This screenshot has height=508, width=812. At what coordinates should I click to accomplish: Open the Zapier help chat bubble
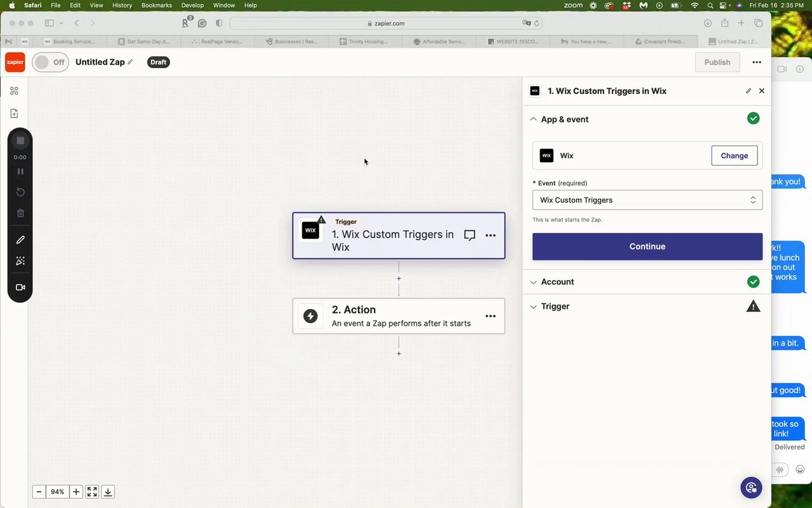tap(751, 488)
